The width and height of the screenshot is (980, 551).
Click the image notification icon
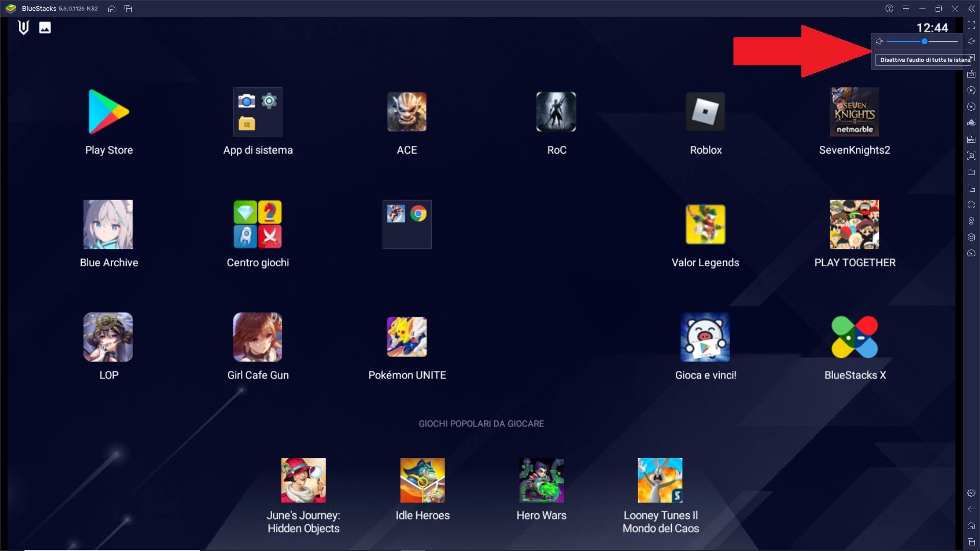[x=45, y=28]
